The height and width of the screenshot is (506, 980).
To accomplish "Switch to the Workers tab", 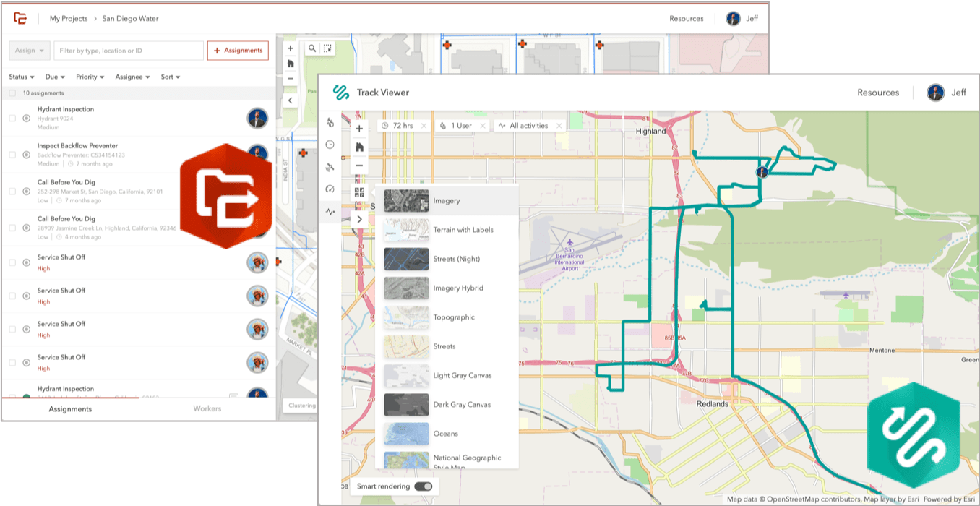I will point(207,408).
